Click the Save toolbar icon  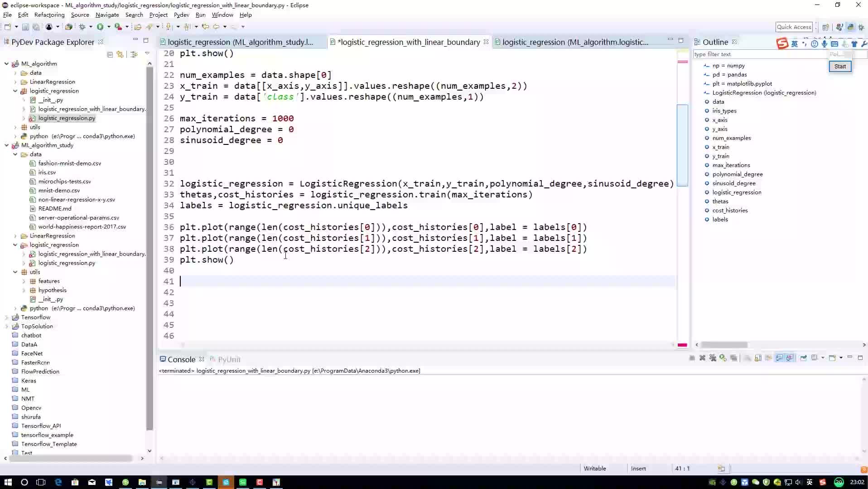click(25, 27)
